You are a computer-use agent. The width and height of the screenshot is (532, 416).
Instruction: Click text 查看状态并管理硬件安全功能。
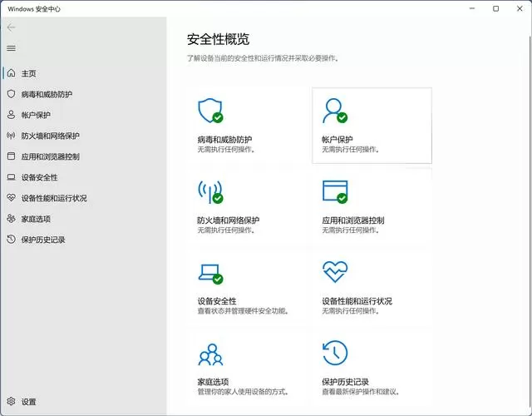[x=243, y=310]
